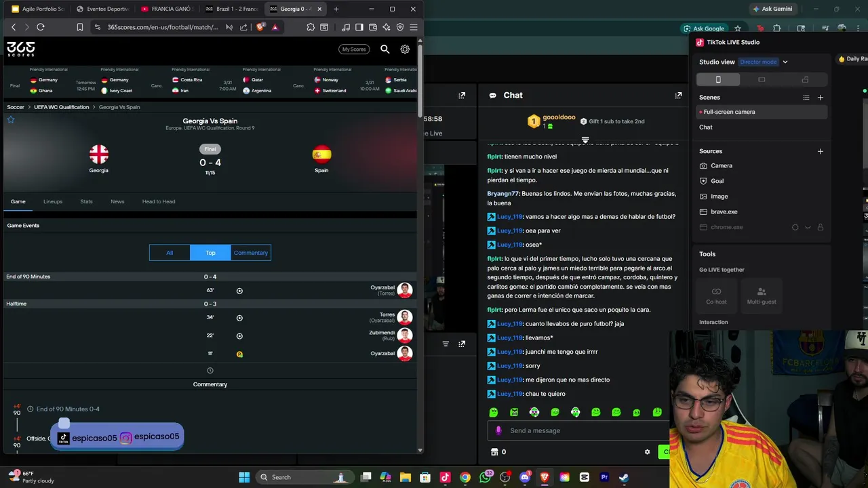Screen dimensions: 868x488
Task: Open a new Brave tab
Action: (x=336, y=9)
